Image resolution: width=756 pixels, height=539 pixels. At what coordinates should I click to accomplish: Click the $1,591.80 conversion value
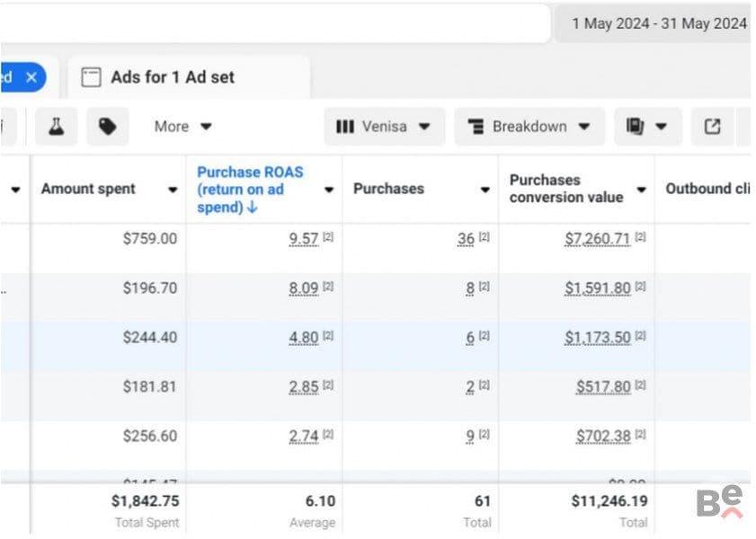(598, 288)
